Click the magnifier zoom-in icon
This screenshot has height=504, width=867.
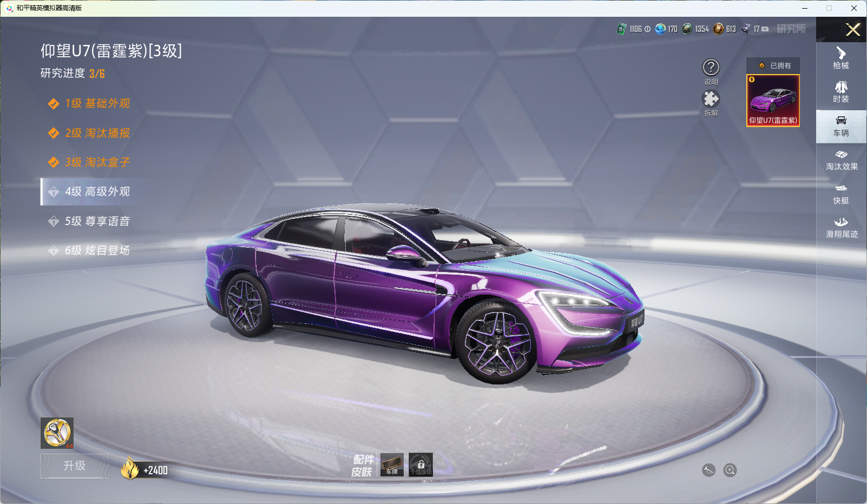(x=730, y=470)
